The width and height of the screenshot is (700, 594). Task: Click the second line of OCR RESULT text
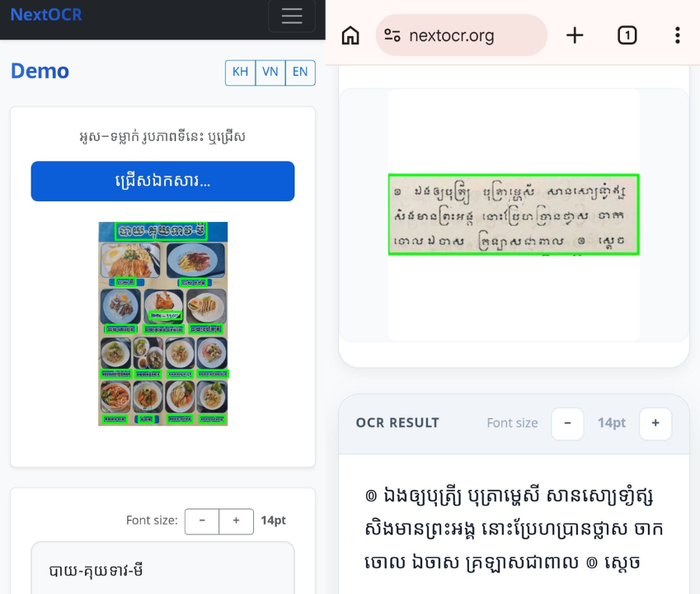[x=514, y=530]
